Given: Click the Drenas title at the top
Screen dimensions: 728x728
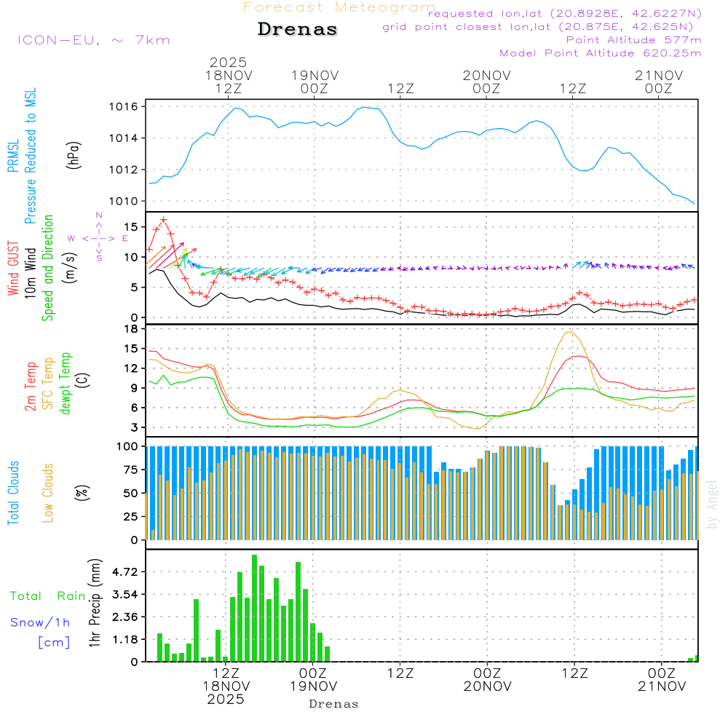Looking at the screenshot, I should coord(298,30).
